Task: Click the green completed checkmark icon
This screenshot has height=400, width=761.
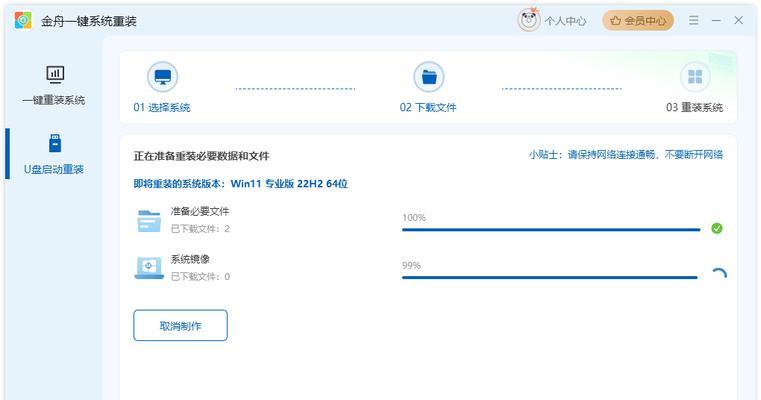Action: tap(717, 228)
